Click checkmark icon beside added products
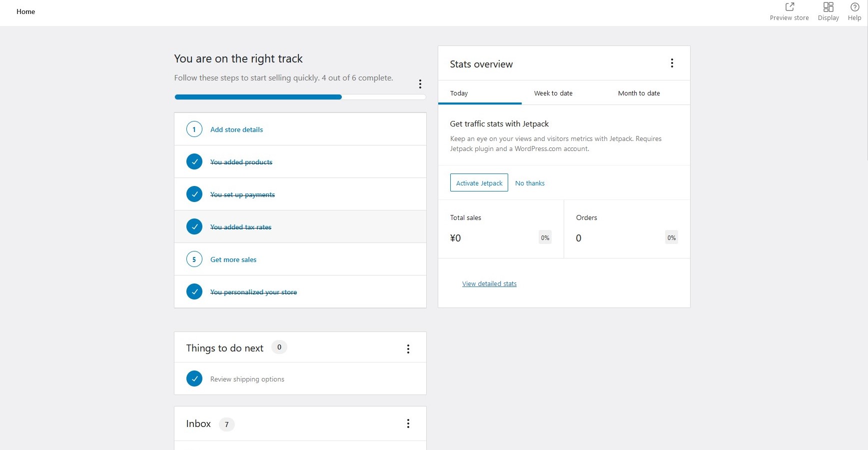This screenshot has width=868, height=450. pos(194,162)
